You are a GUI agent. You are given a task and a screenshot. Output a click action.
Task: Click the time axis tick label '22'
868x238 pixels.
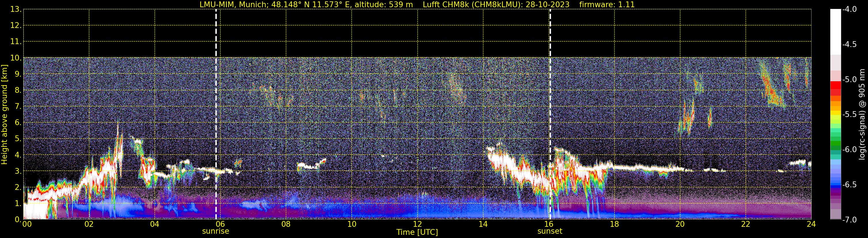click(746, 224)
